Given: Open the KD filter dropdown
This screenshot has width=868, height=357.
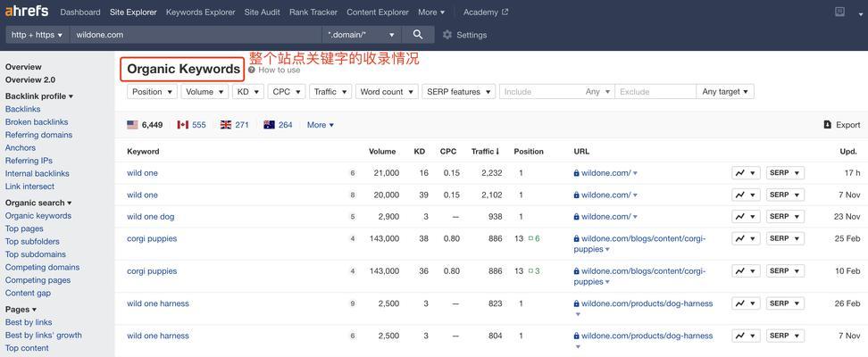Looking at the screenshot, I should point(248,92).
